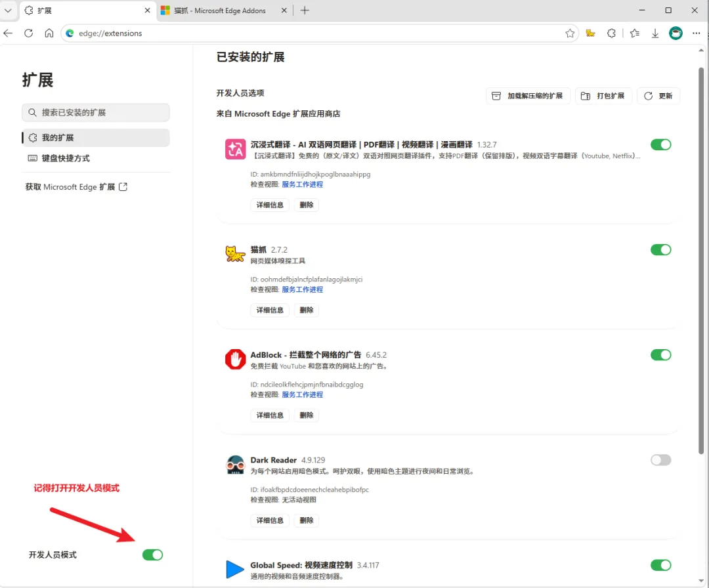Screen dimensions: 709x588
Task: Click AdBlock version 6.45.2 text
Action: [x=376, y=355]
